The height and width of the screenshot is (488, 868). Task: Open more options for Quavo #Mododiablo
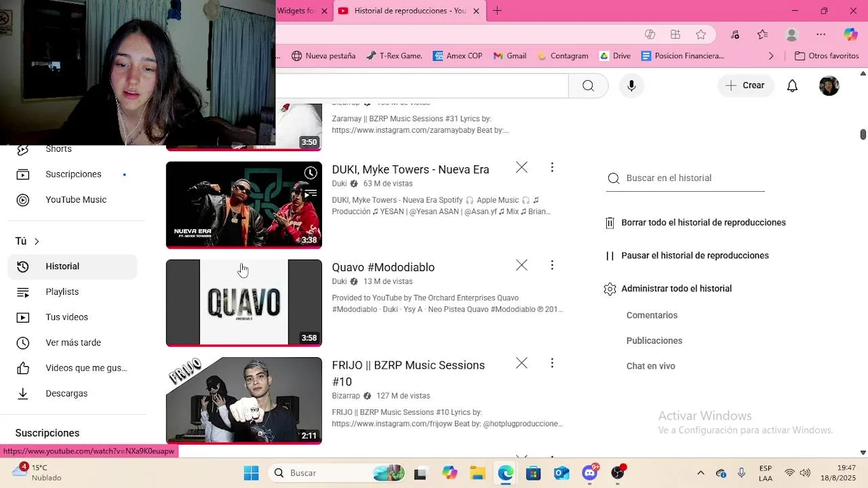pyautogui.click(x=552, y=265)
